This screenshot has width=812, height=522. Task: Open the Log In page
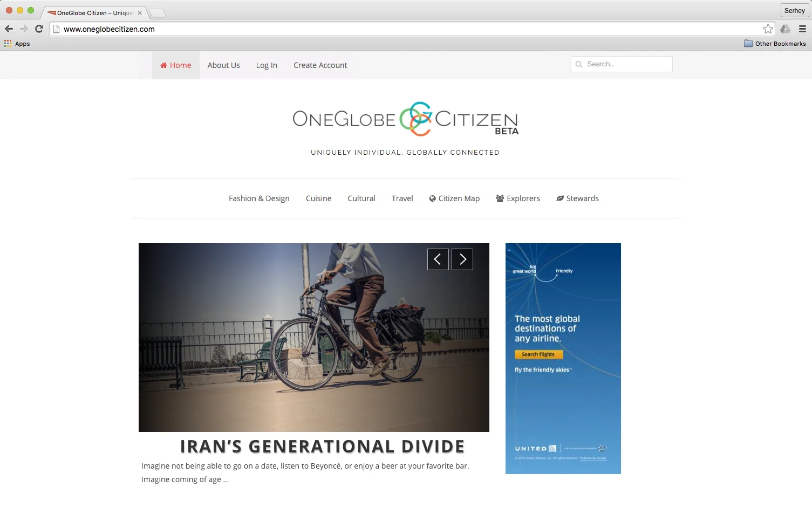coord(267,65)
